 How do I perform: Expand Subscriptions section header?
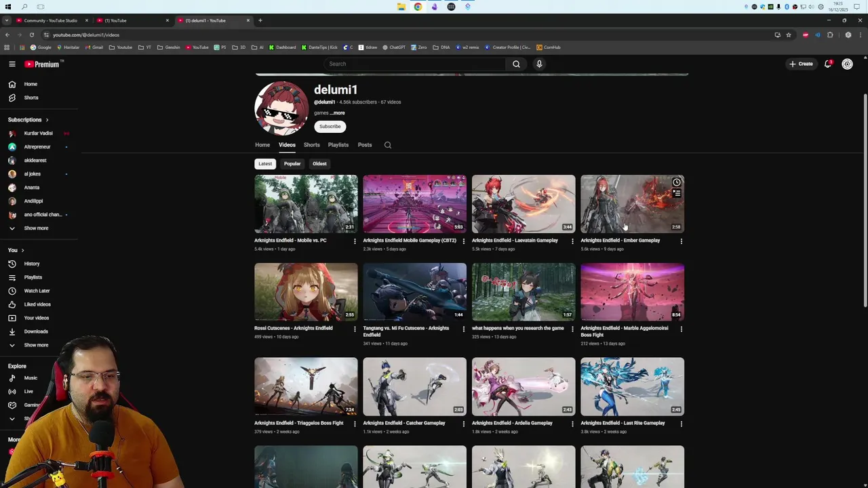(x=28, y=120)
